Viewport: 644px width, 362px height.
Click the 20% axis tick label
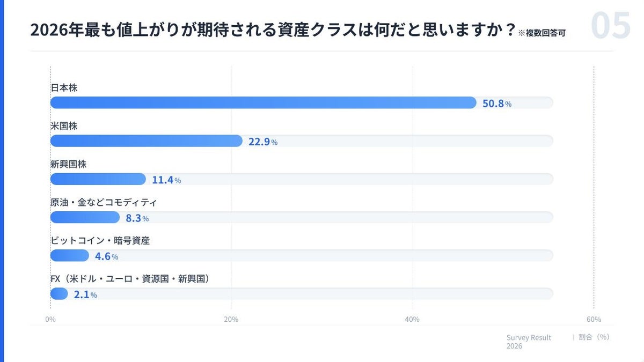click(x=231, y=320)
